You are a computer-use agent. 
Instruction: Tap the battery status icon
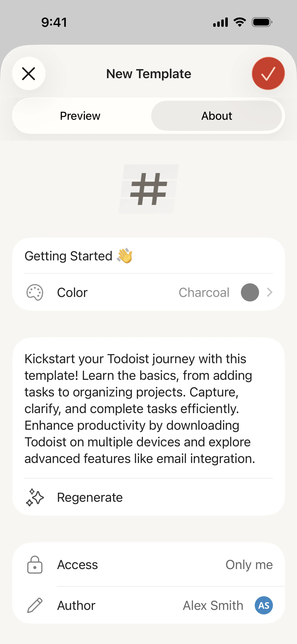click(x=262, y=22)
